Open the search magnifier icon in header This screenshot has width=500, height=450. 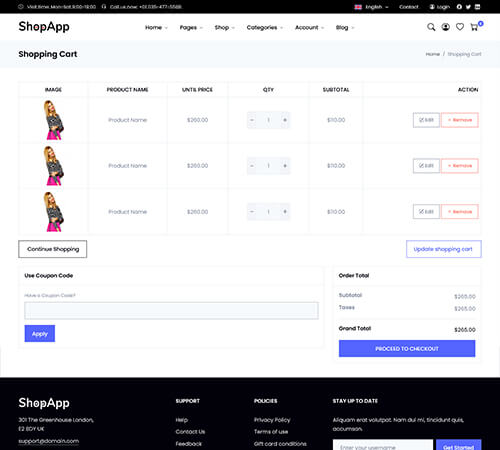[x=431, y=27]
